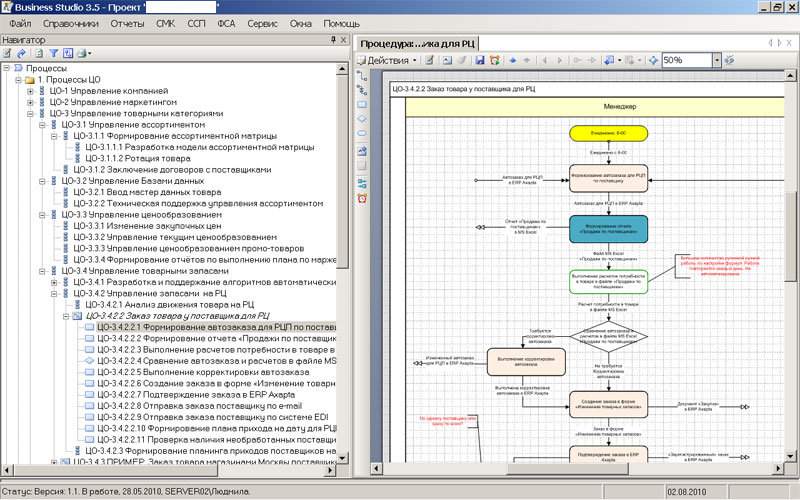800x500 pixels.
Task: Expand the ЦО-1 Управление компанией node
Action: click(30, 91)
